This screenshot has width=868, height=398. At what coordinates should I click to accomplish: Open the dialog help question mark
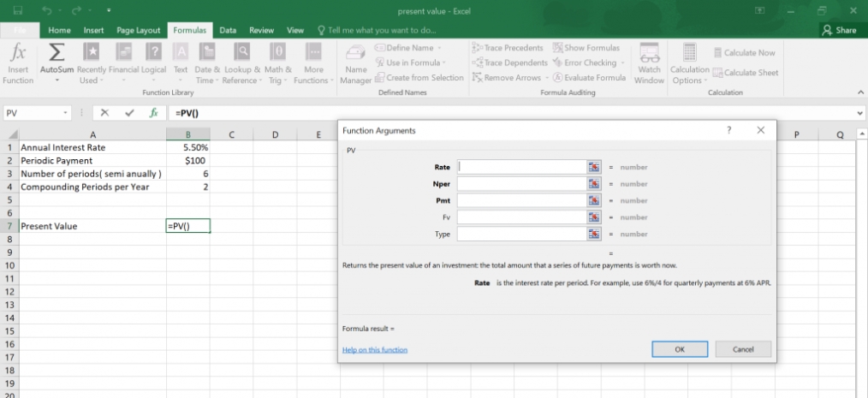pyautogui.click(x=728, y=130)
